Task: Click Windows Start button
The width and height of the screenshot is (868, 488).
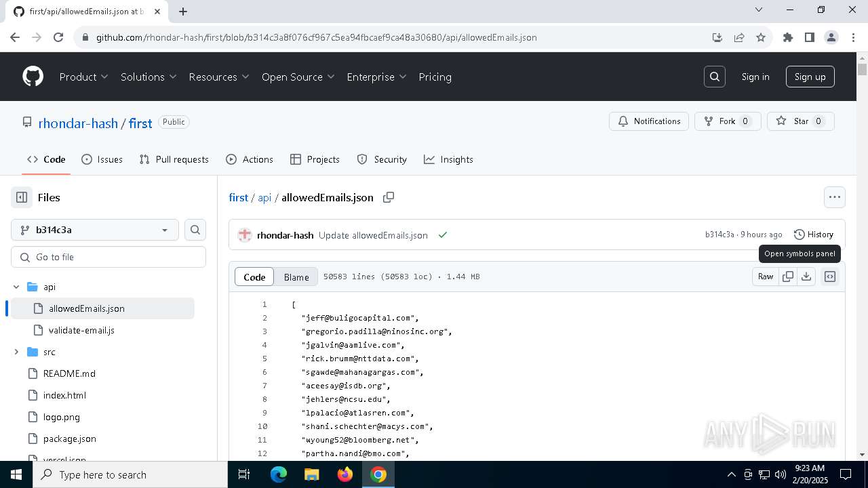Action: (16, 474)
